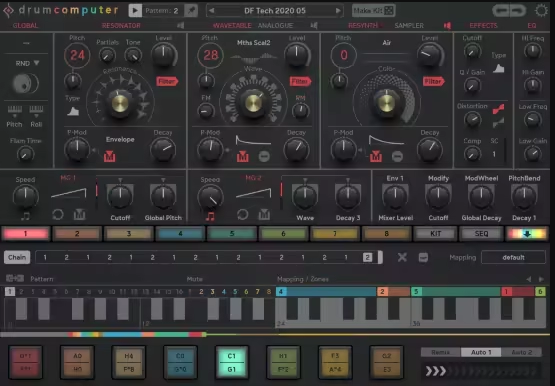The width and height of the screenshot is (555, 386).
Task: Click the pin icon next to Pattern 2
Action: tap(191, 11)
